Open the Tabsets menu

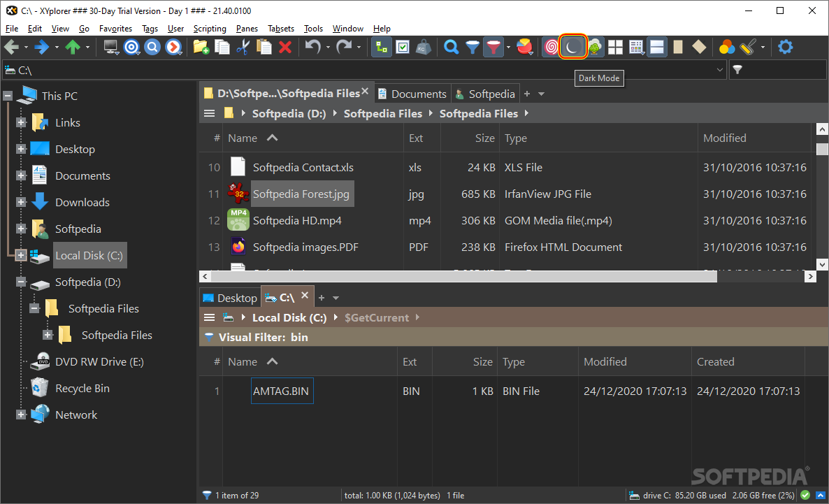coord(281,29)
